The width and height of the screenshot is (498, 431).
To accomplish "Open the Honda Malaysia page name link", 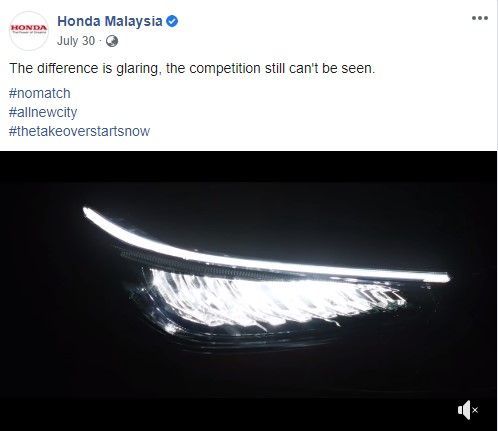I will [110, 21].
